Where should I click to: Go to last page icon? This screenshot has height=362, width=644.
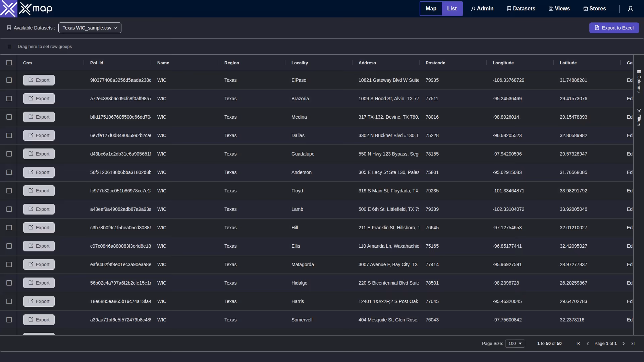[x=633, y=344]
